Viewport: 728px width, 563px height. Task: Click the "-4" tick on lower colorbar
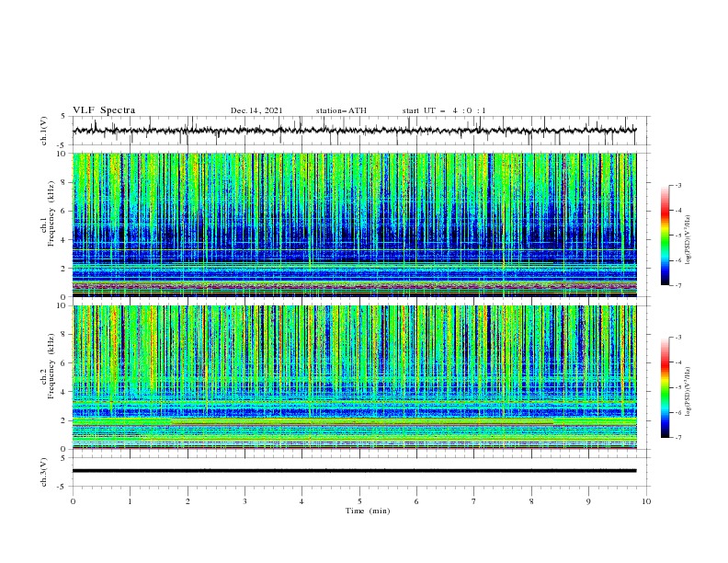pos(678,362)
